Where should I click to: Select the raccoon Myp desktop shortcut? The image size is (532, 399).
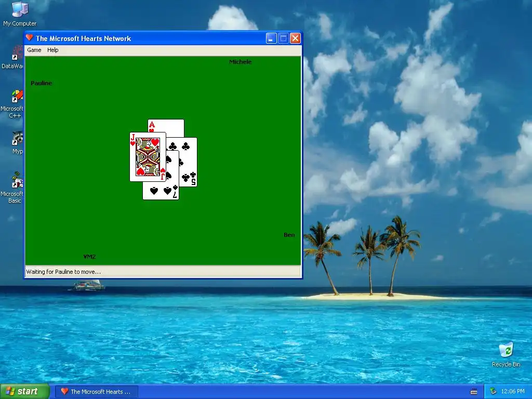coord(17,142)
